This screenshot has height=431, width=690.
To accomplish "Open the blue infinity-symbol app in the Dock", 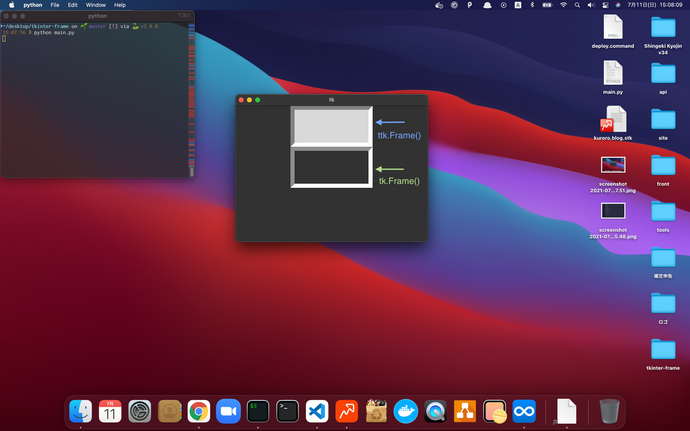I will [524, 411].
